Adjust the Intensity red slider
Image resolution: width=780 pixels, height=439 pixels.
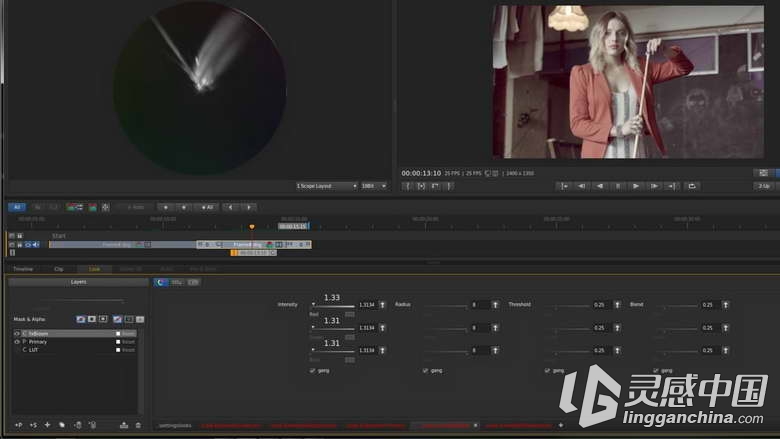point(332,306)
